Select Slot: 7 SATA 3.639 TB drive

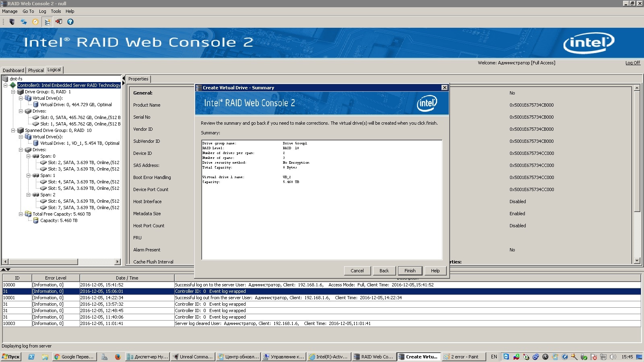(x=80, y=208)
